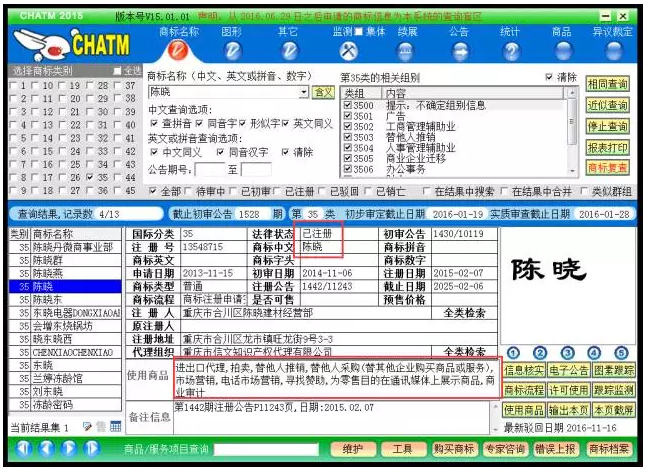The image size is (651, 473).
Task: Toggle the 同音汉字 checkbox
Action: [x=220, y=152]
